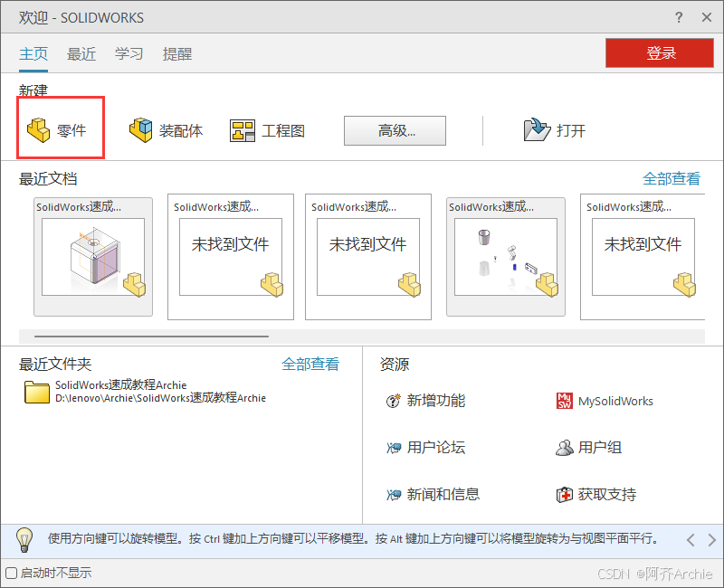This screenshot has width=724, height=588.
Task: Open the second recent document showing 未找到文件
Action: pos(231,257)
